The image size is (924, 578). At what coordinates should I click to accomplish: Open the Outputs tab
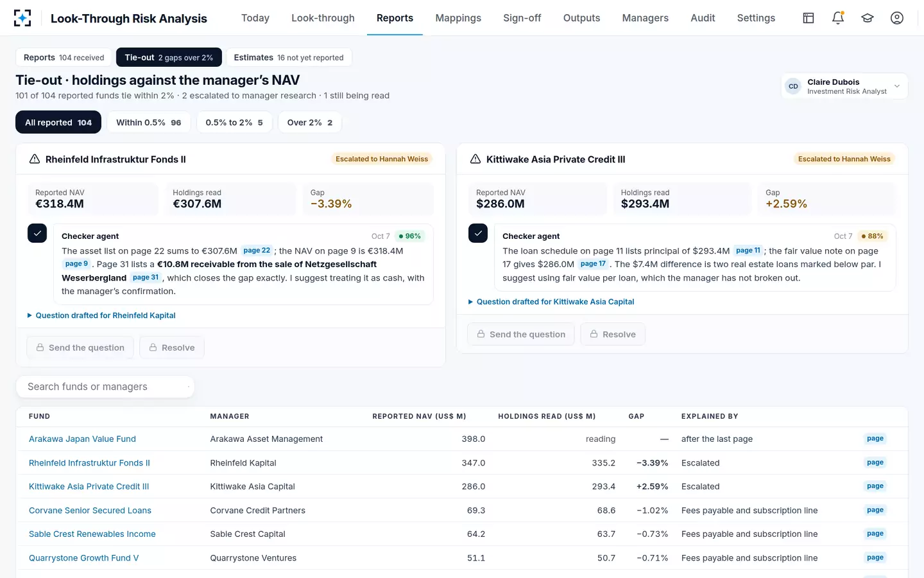[581, 18]
